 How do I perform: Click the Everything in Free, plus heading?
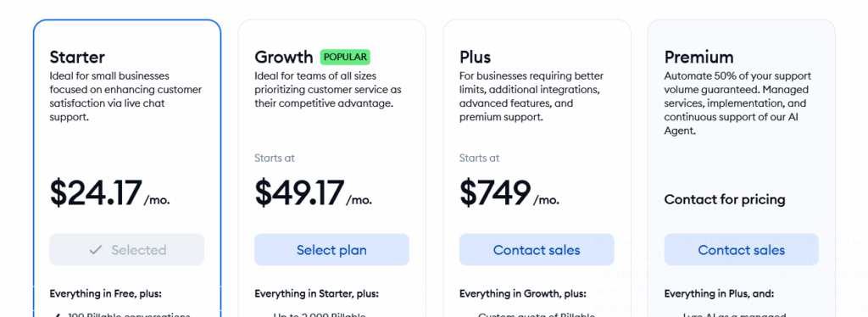click(106, 294)
